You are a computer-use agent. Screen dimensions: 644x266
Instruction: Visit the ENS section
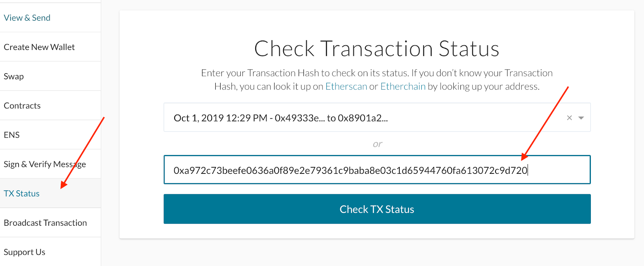click(11, 135)
